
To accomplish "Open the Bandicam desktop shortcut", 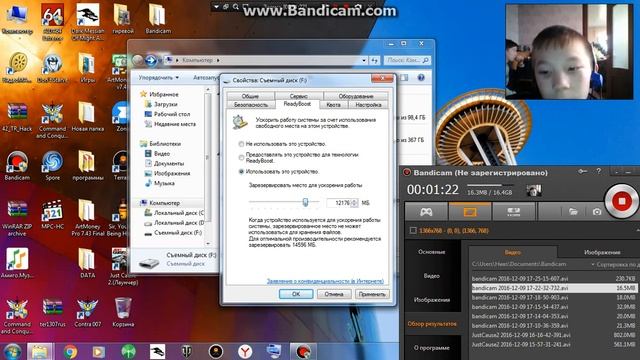I will point(17,166).
